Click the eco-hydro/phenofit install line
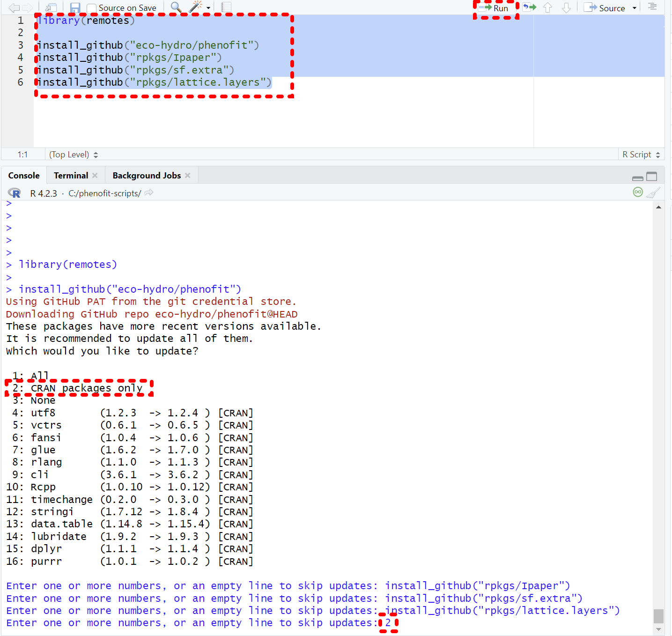 click(148, 45)
